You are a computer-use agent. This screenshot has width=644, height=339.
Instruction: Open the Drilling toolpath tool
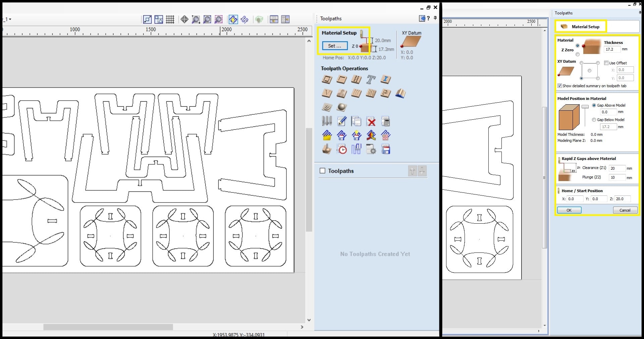356,79
